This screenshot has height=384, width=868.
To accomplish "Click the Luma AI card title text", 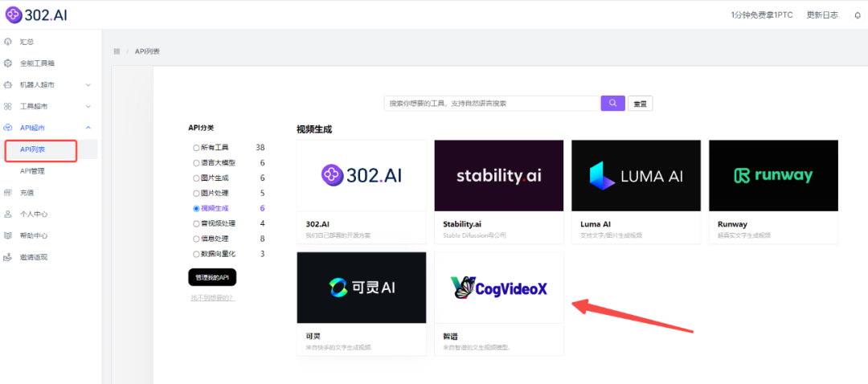I will click(x=596, y=224).
